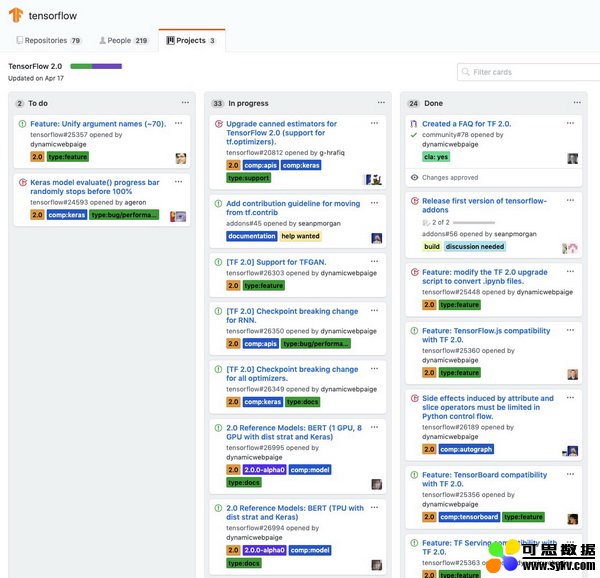Open card menu for Unify argument names
This screenshot has width=600, height=578.
[x=178, y=123]
